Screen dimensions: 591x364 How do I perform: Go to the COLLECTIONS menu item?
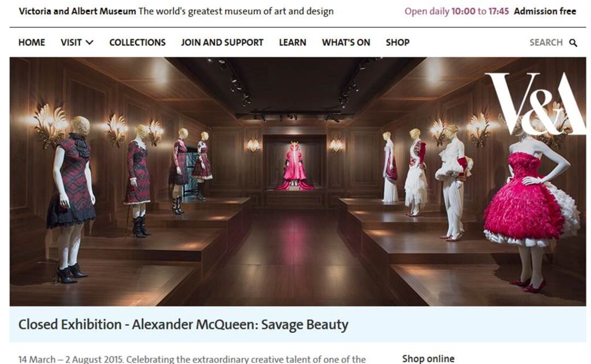(x=137, y=43)
